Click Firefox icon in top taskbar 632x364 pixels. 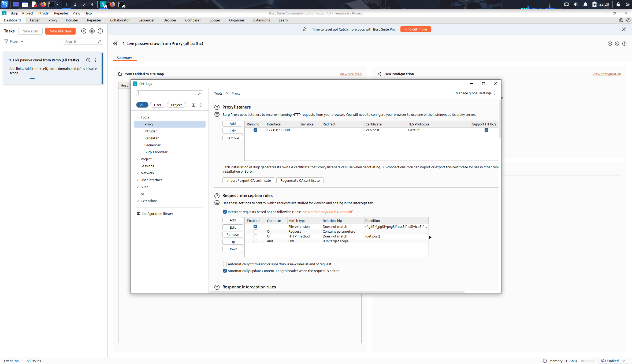43,4
